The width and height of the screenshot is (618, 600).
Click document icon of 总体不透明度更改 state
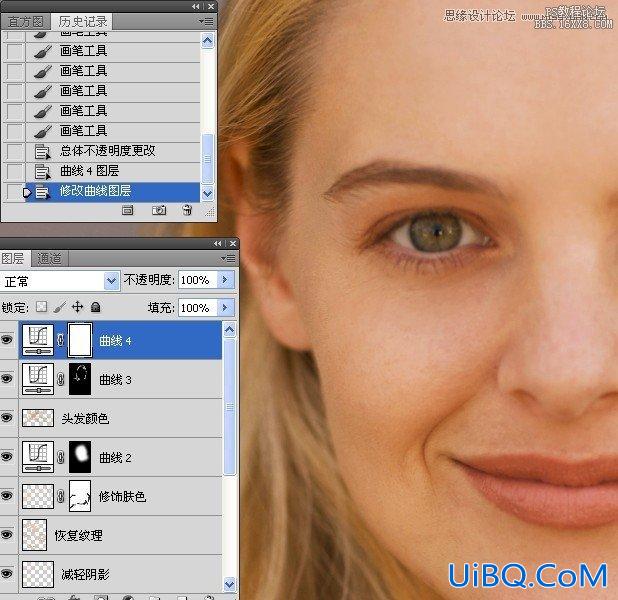tap(43, 151)
